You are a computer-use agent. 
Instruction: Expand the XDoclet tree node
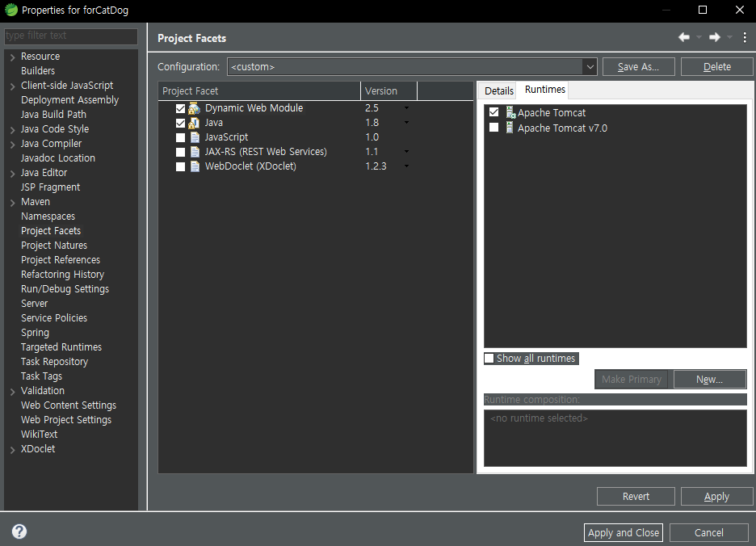pos(13,450)
